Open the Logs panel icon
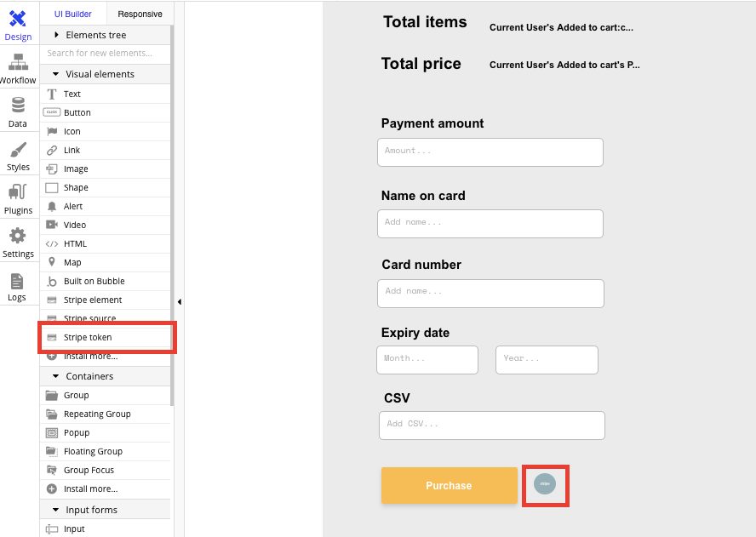The height and width of the screenshot is (537, 756). [x=18, y=284]
